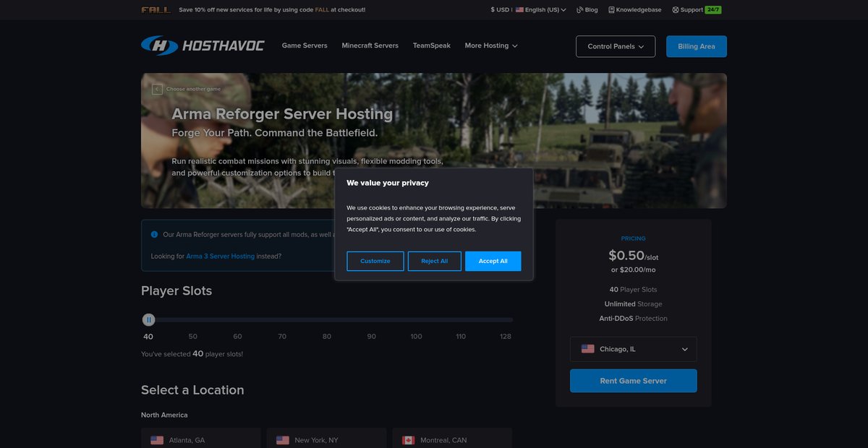Viewport: 868px width, 448px height.
Task: Click the Atlanta, GA flag icon
Action: click(x=157, y=440)
